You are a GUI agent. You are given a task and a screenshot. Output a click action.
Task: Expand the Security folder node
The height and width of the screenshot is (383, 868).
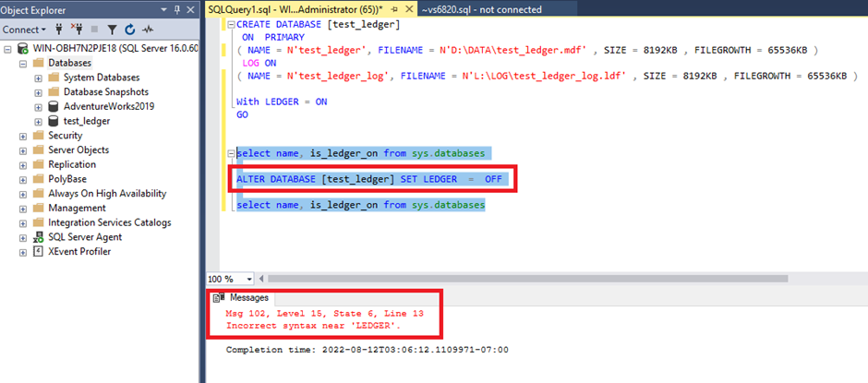(23, 136)
